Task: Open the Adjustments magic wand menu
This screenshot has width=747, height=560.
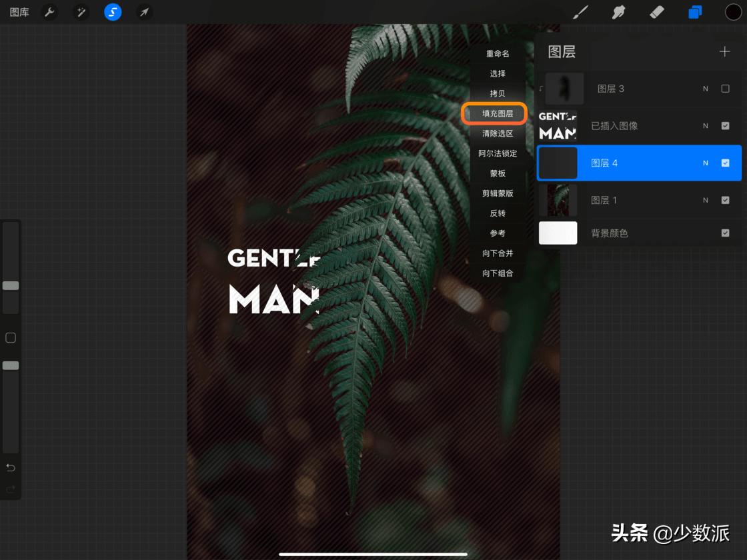Action: (x=81, y=12)
